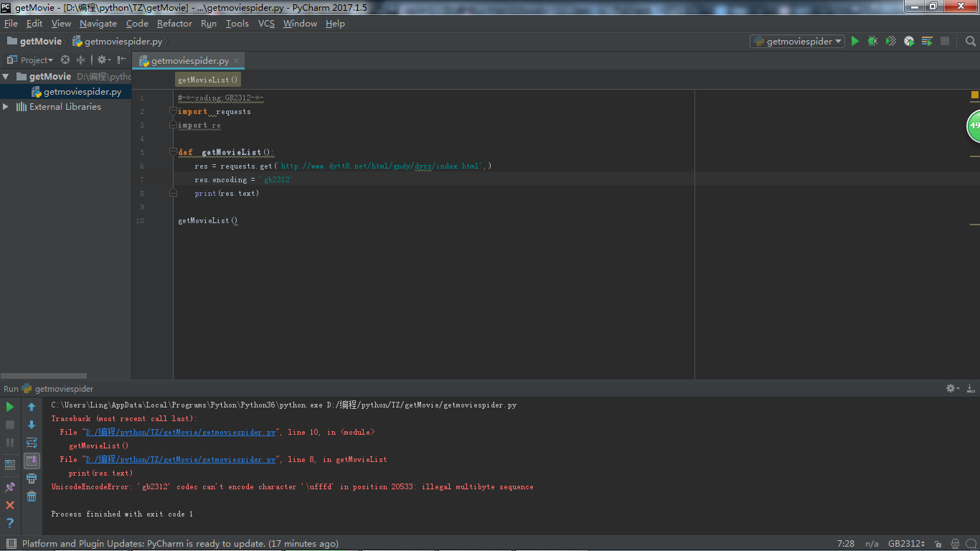The image size is (980, 551).
Task: Click the Platform and Plugin Updates message
Action: coord(180,544)
